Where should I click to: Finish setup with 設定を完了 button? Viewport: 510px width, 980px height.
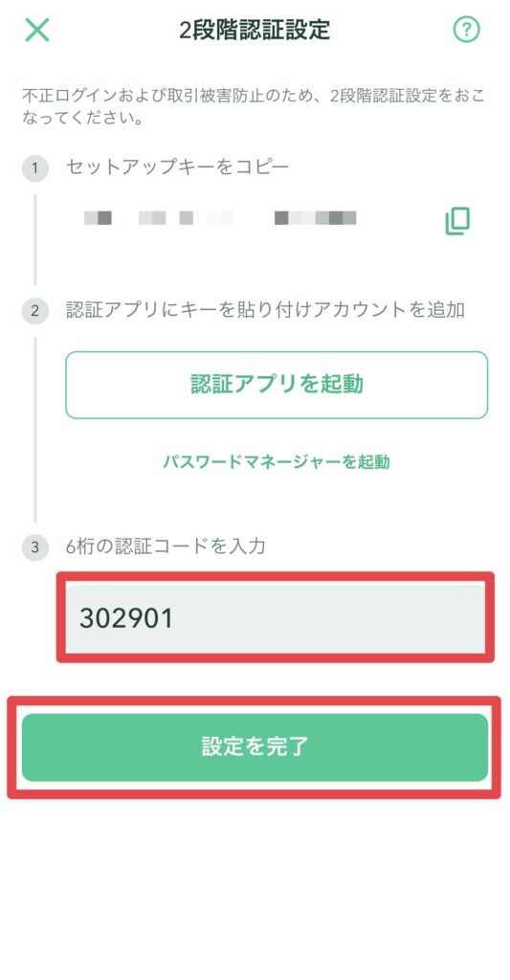pos(255,746)
